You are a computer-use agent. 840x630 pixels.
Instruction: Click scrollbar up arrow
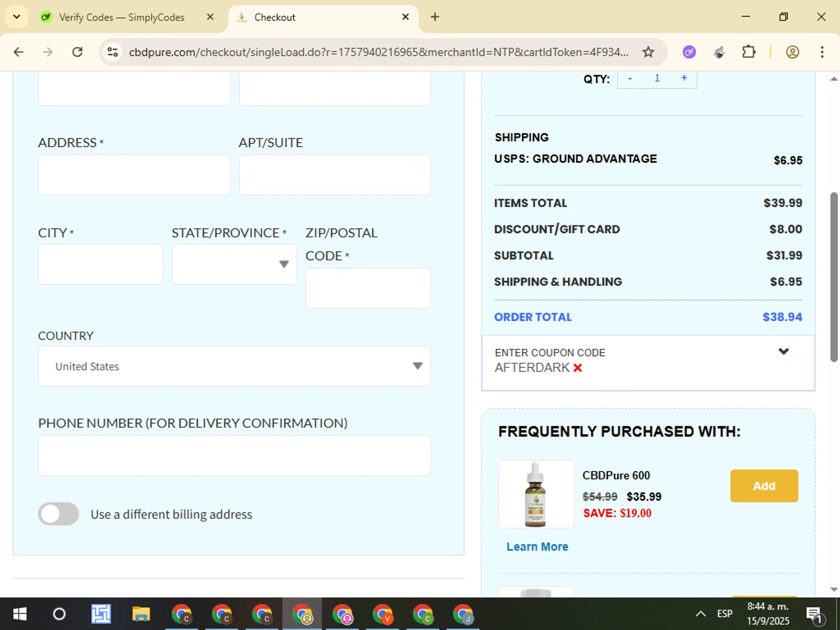pyautogui.click(x=834, y=79)
